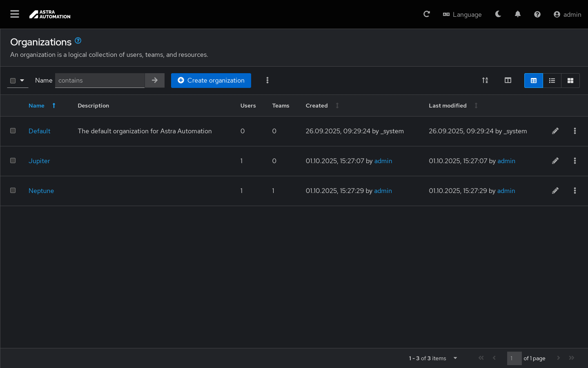The height and width of the screenshot is (368, 588).
Task: Toggle dark mode moon icon
Action: (498, 14)
